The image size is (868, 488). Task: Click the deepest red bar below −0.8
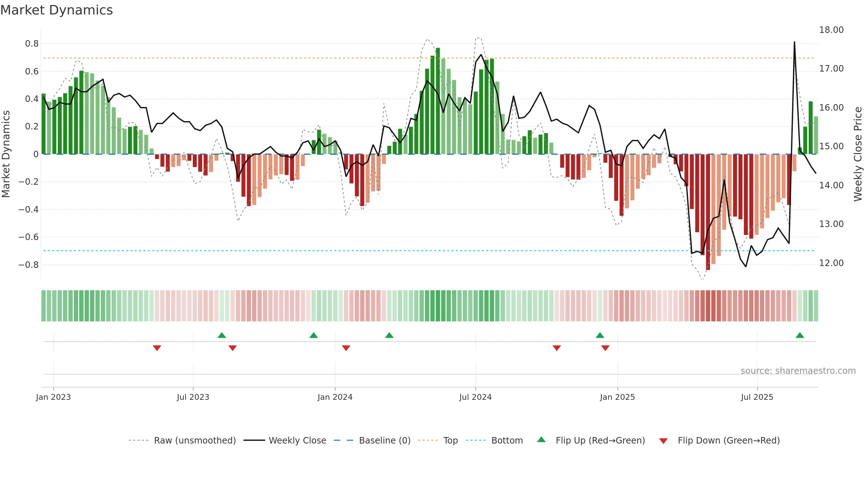click(x=708, y=212)
